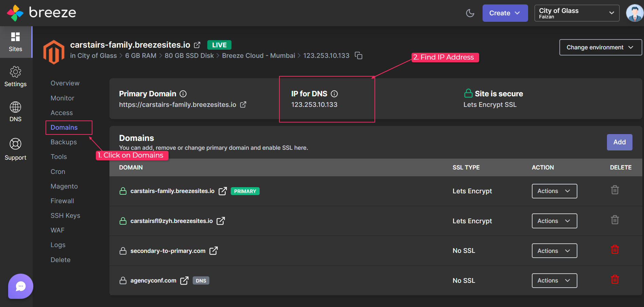Expand Actions for carstairsfl9zyh.breezesites.io
Image resolution: width=644 pixels, height=307 pixels.
point(554,221)
